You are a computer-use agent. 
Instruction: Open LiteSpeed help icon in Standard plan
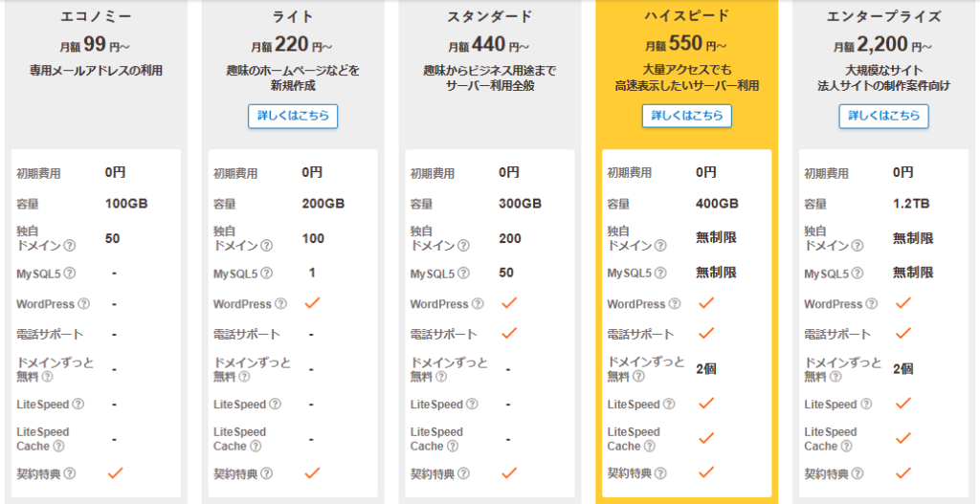[x=474, y=405]
